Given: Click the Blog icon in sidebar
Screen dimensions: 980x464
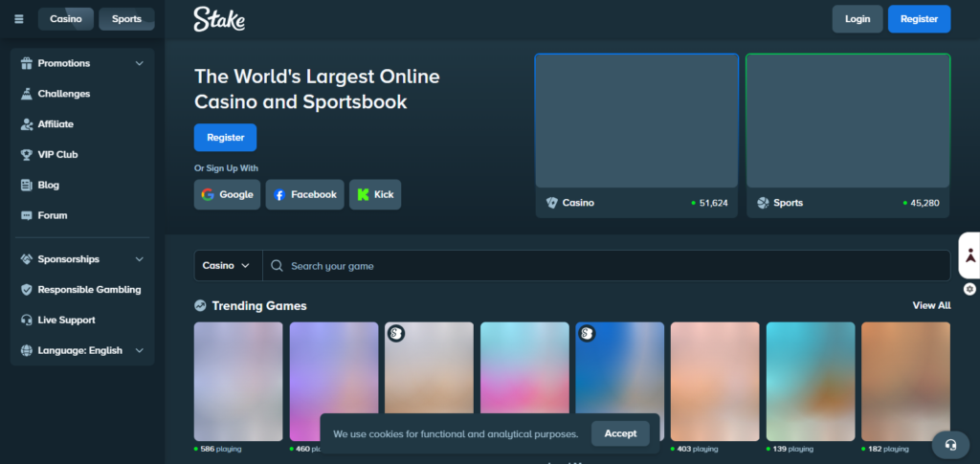Looking at the screenshot, I should pos(26,185).
